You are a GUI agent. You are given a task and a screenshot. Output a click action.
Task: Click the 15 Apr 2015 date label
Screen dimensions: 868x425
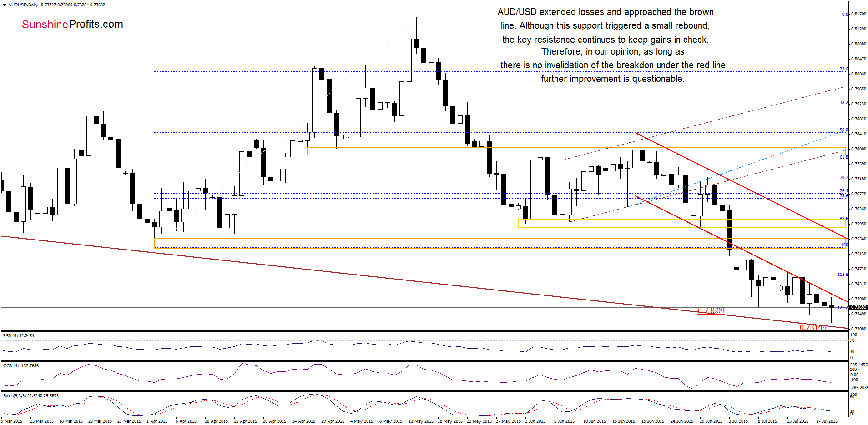(246, 421)
